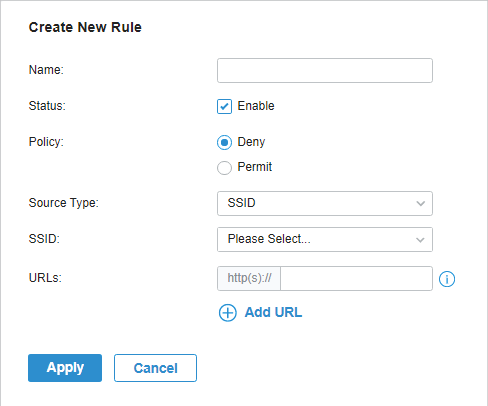Select the Deny policy radio button
This screenshot has height=406, width=488.
[x=224, y=143]
